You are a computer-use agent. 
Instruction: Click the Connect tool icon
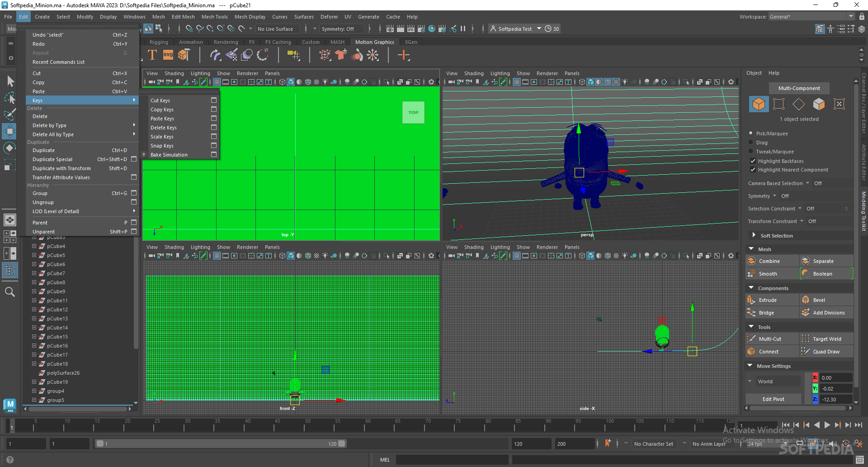pyautogui.click(x=752, y=352)
